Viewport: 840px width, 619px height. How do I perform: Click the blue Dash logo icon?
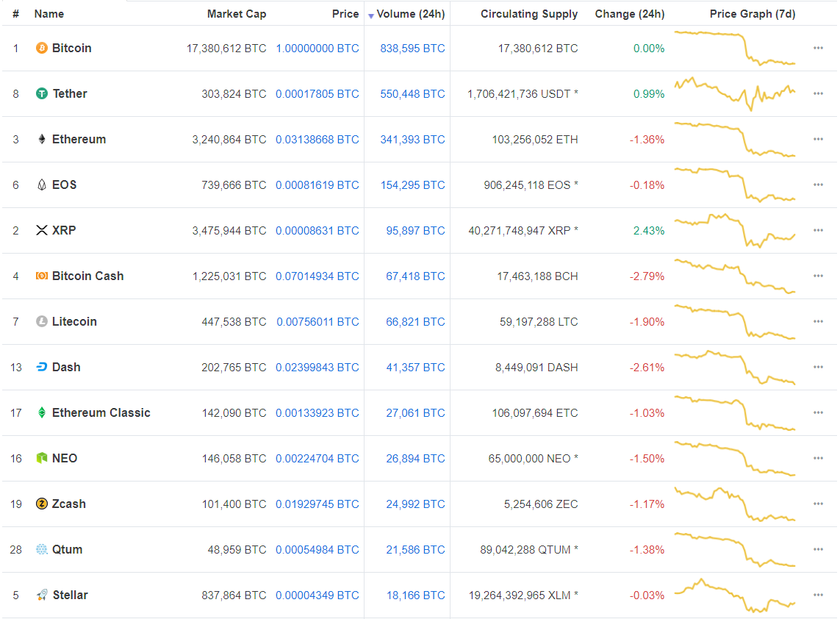(x=42, y=368)
